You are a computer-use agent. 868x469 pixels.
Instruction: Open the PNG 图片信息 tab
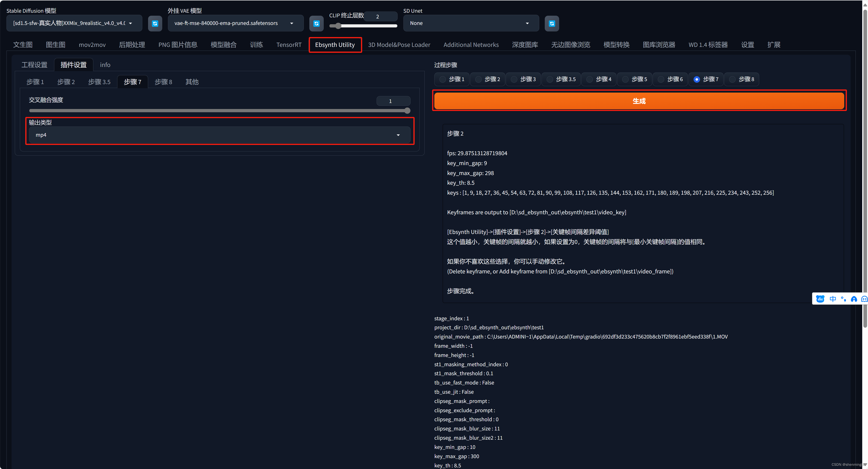click(x=178, y=45)
